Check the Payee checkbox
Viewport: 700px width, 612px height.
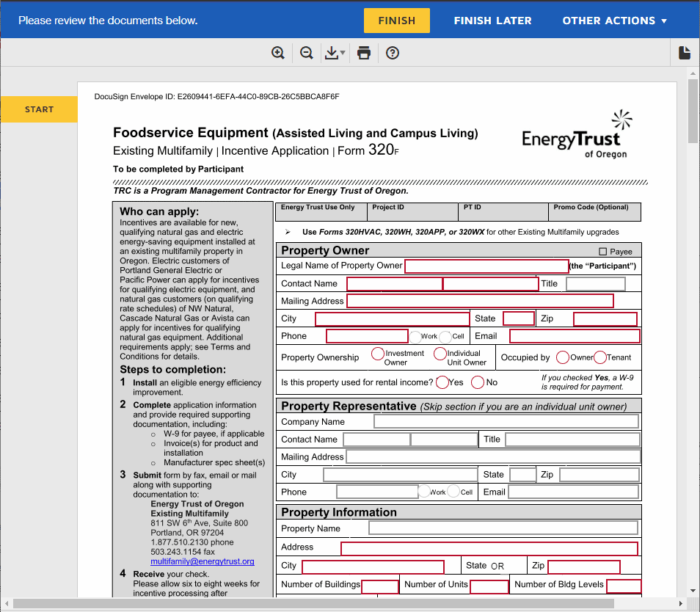602,251
